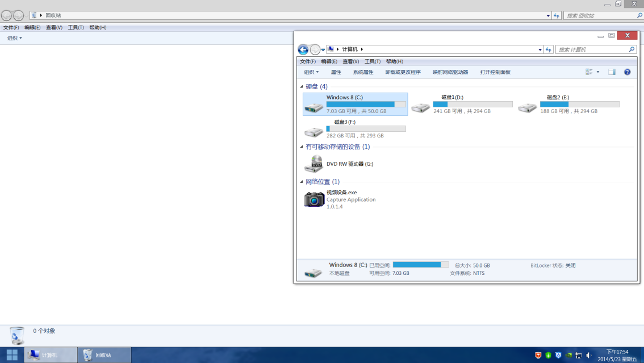Open the Windows Start button
Viewport: 644px width, 363px height.
12,355
